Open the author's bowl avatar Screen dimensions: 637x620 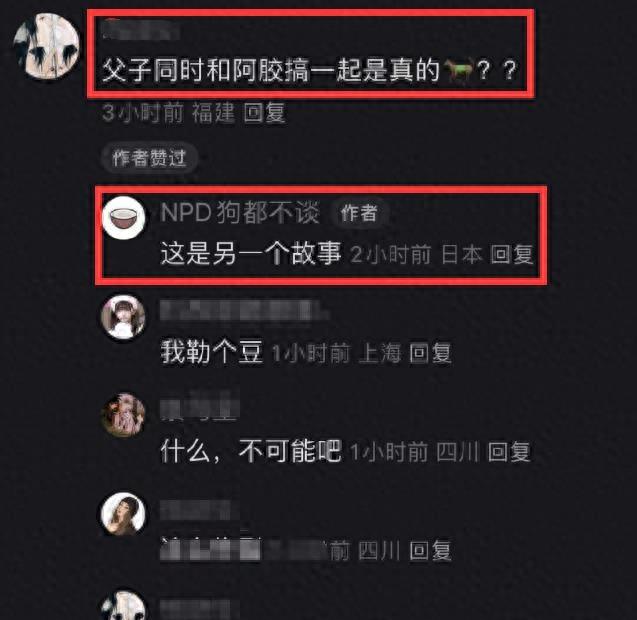[x=123, y=217]
